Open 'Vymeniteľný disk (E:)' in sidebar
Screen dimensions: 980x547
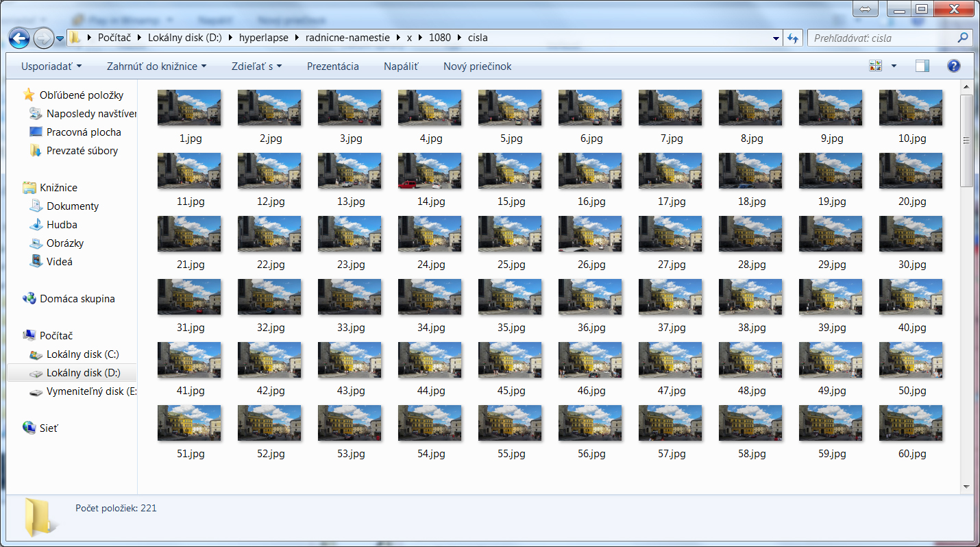(83, 391)
